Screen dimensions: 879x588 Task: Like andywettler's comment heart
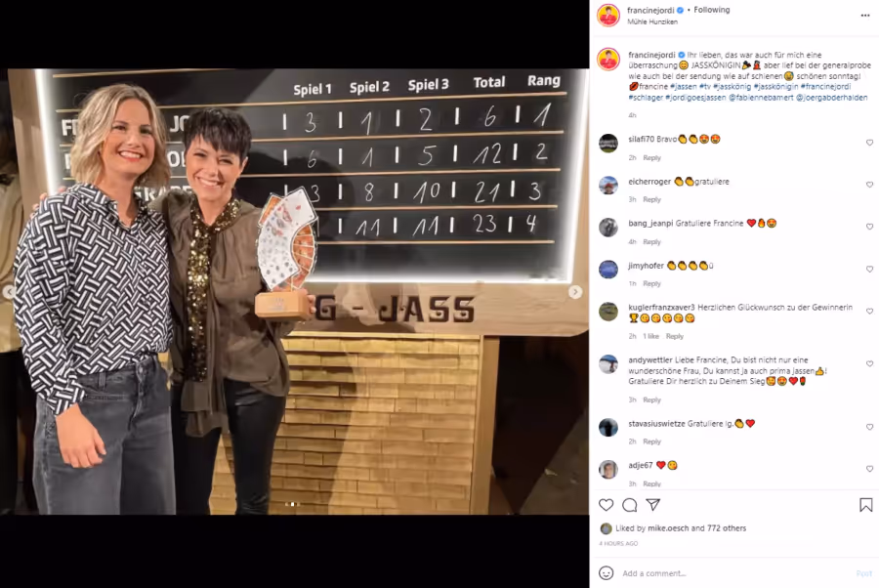pos(869,363)
